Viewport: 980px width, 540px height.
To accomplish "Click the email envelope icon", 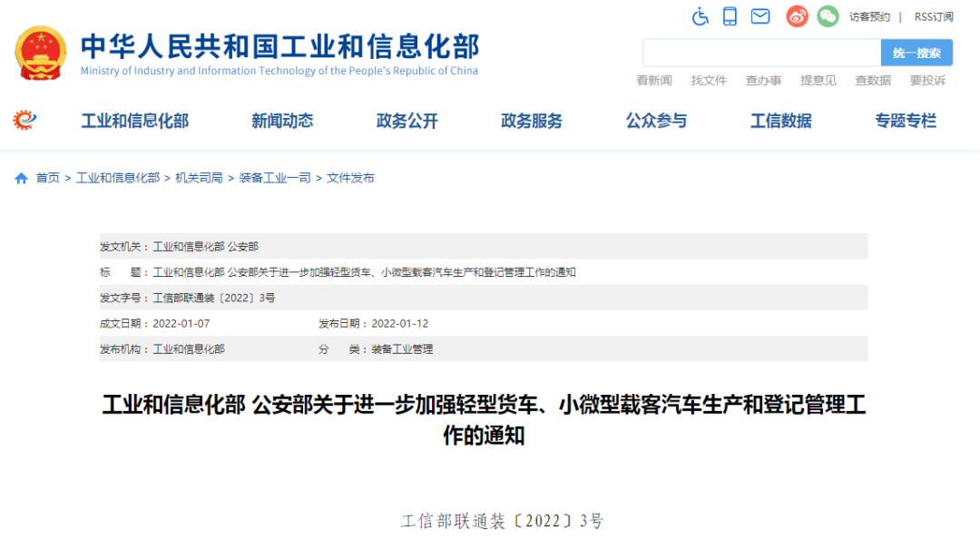I will click(x=760, y=16).
